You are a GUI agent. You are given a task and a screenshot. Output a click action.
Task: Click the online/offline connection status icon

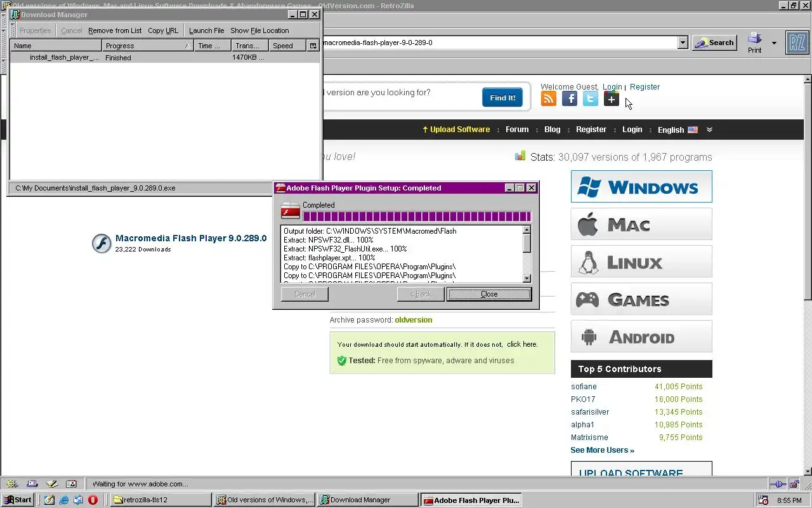pos(778,484)
